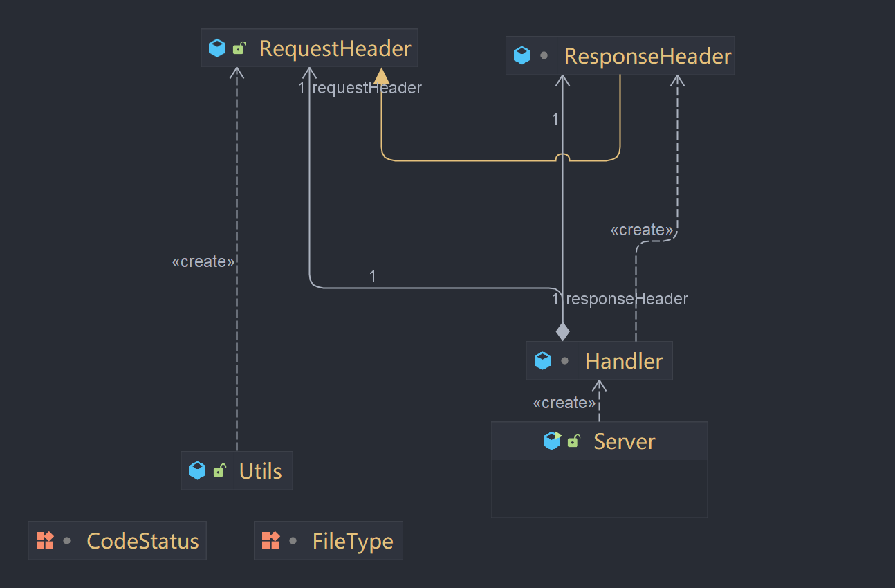Screen dimensions: 895x588
Task: Click the package-private dot on ResponseHeader
Action: (544, 55)
